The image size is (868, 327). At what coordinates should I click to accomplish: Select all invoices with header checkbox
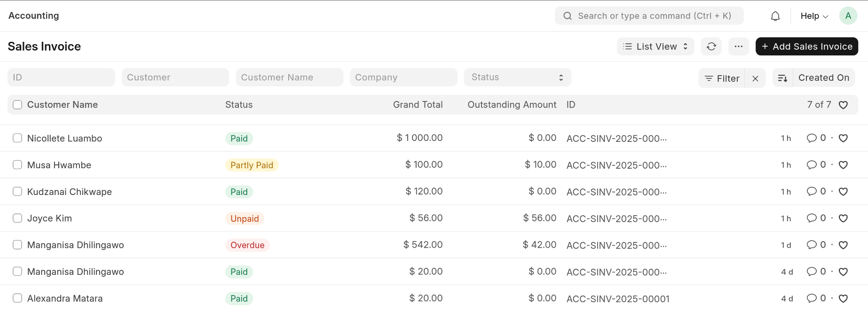coord(17,105)
